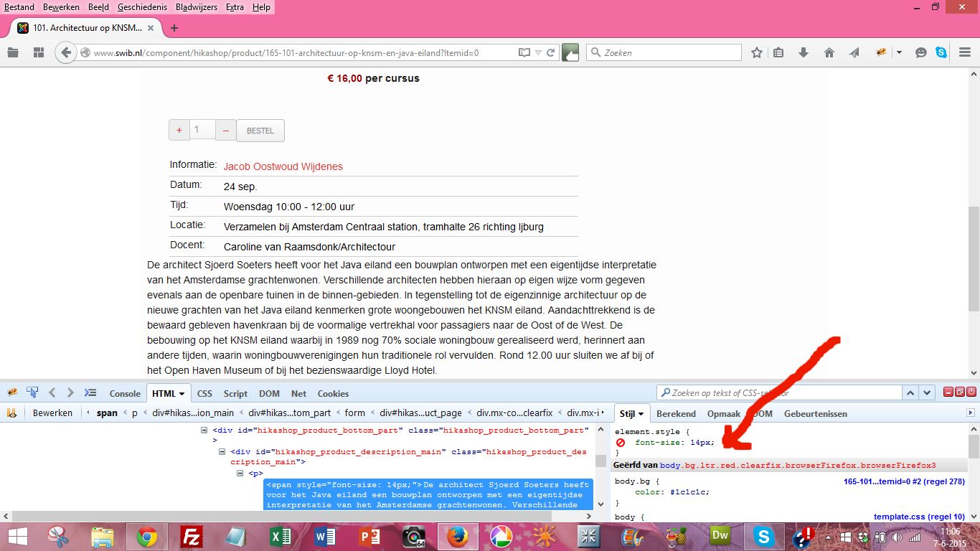Click the Skype icon in the Firefox toolbar

[x=941, y=52]
